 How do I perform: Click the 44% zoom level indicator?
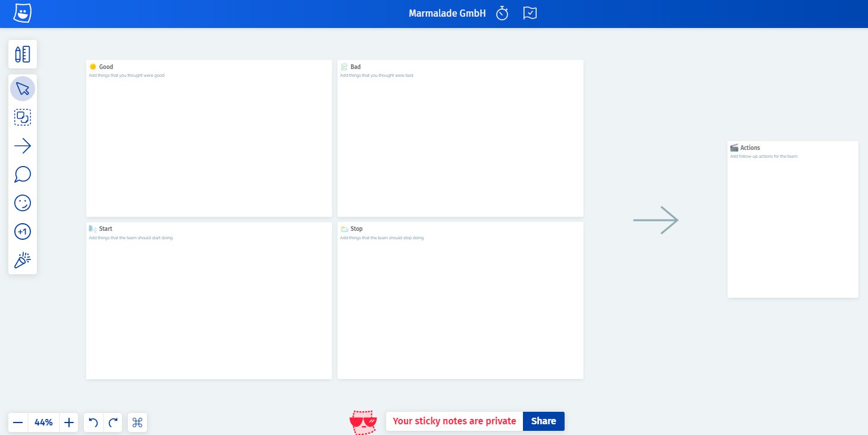[43, 423]
